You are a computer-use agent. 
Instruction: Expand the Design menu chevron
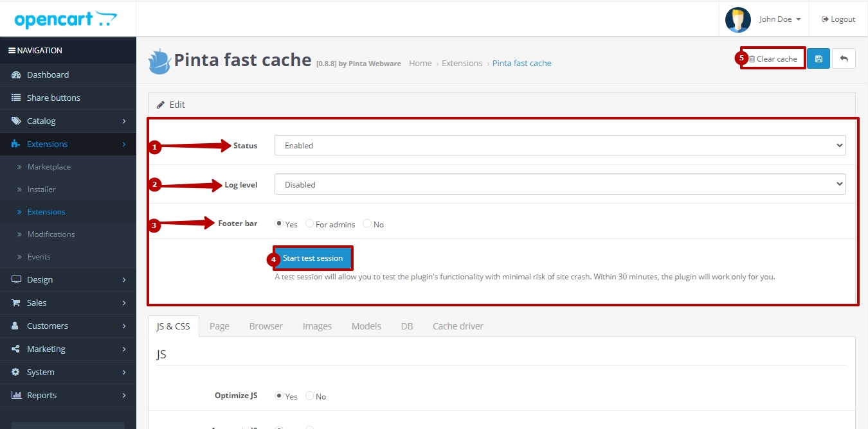coord(124,279)
